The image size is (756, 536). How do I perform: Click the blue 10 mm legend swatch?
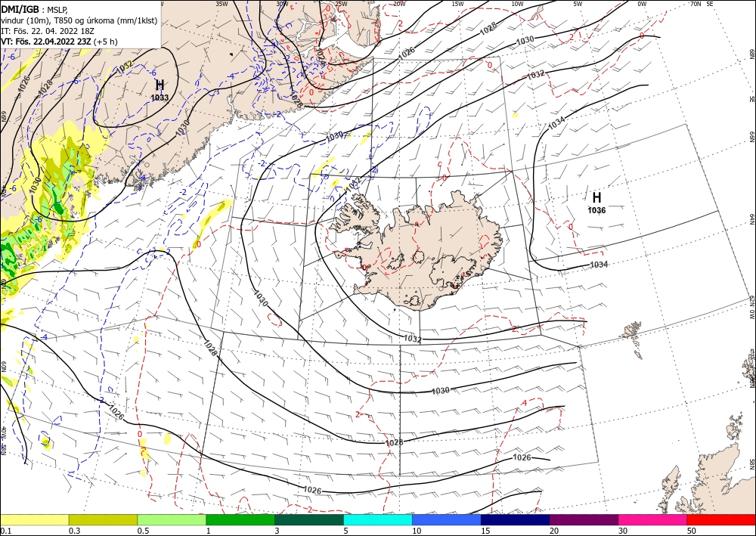447,519
